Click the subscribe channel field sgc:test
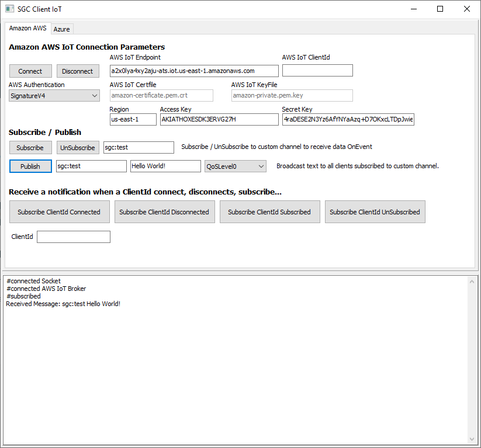 pos(139,147)
